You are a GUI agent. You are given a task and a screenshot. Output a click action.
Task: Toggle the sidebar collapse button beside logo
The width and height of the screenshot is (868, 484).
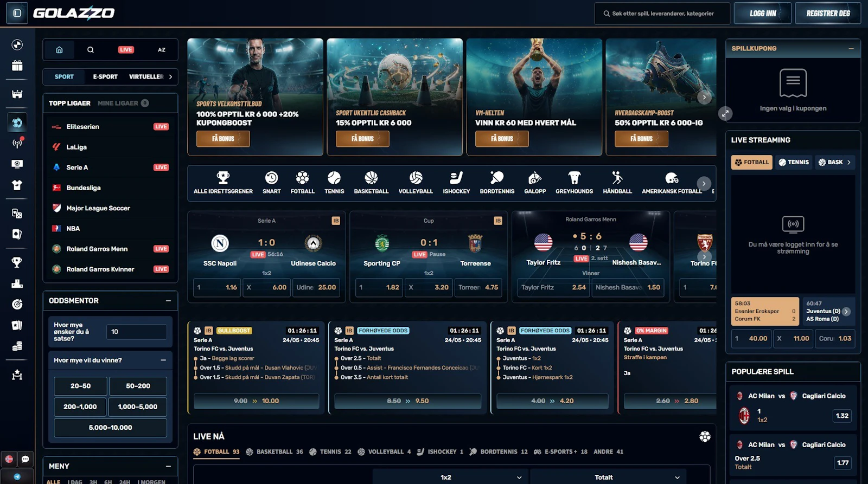[x=17, y=13]
